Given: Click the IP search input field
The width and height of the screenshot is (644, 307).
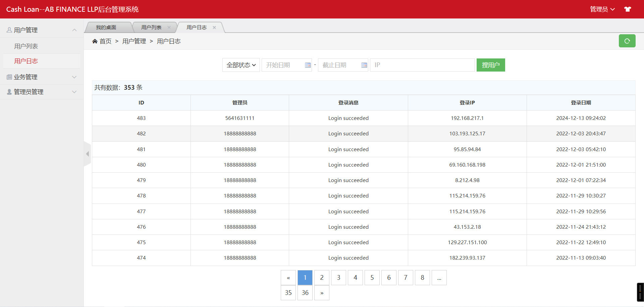Looking at the screenshot, I should coord(422,65).
